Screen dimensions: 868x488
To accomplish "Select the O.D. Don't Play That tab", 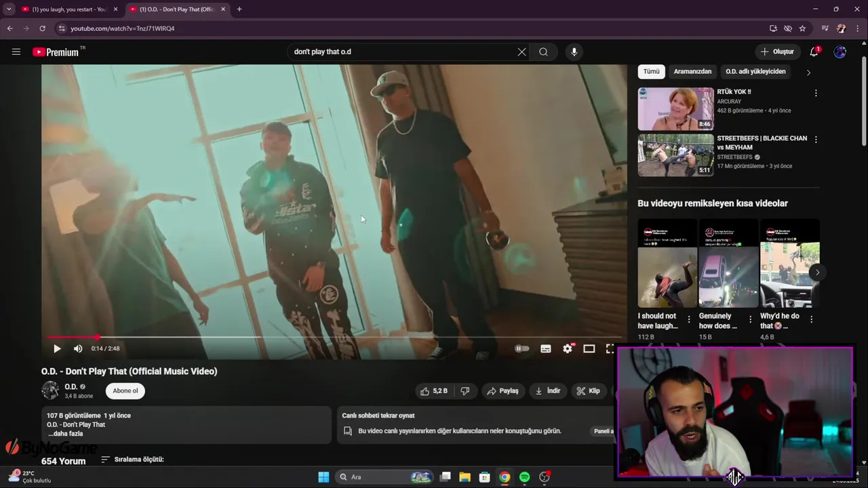I will tap(176, 9).
